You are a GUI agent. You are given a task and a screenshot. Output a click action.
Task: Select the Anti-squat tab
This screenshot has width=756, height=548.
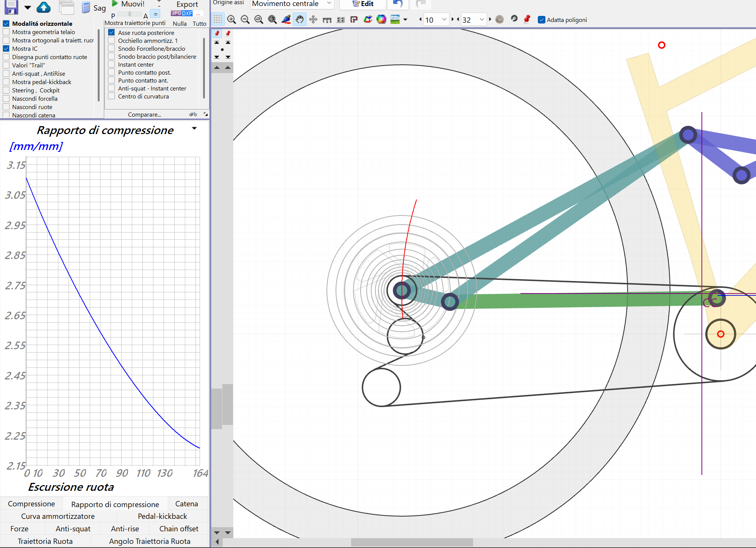(x=73, y=529)
